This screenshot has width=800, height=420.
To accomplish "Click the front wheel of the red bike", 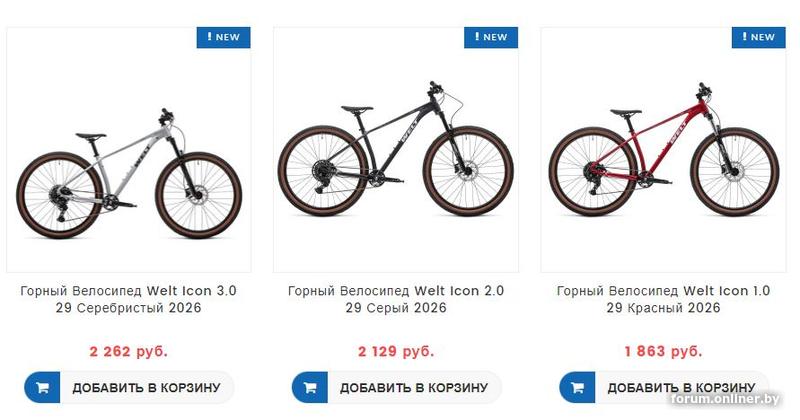I will [734, 171].
